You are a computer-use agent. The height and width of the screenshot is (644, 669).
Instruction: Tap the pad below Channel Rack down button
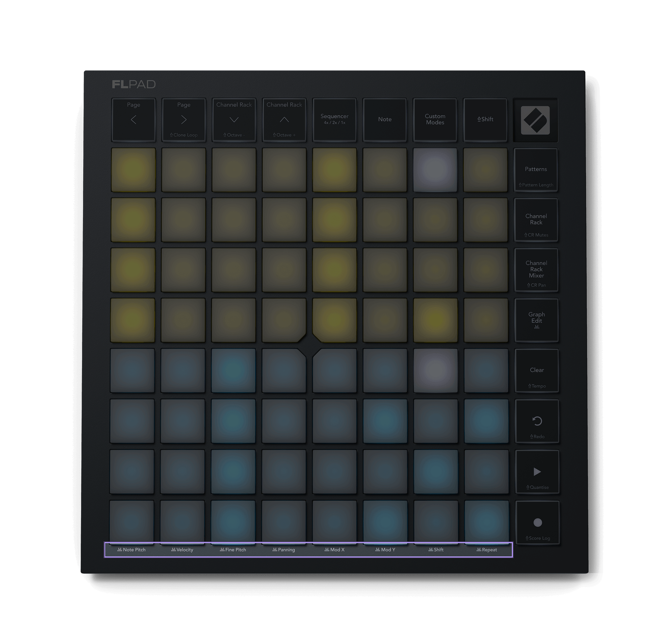coord(234,169)
